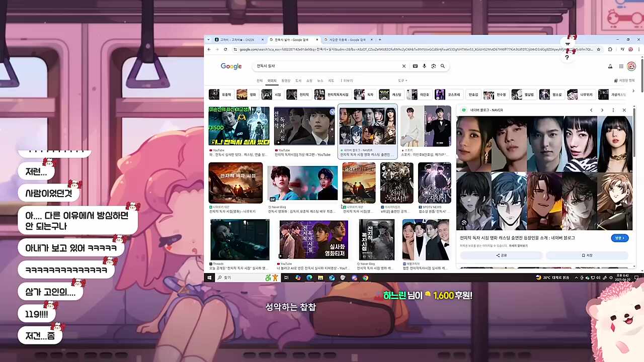Viewport: 644px width, 362px height.
Task: Open the 전지적 독자 시점 나무위키 thumbnail
Action: pos(235,183)
